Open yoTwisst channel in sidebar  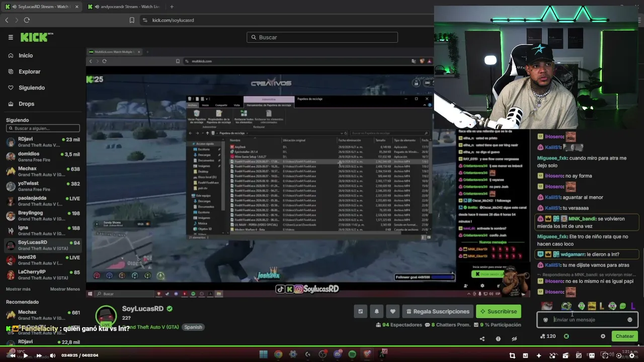click(43, 187)
